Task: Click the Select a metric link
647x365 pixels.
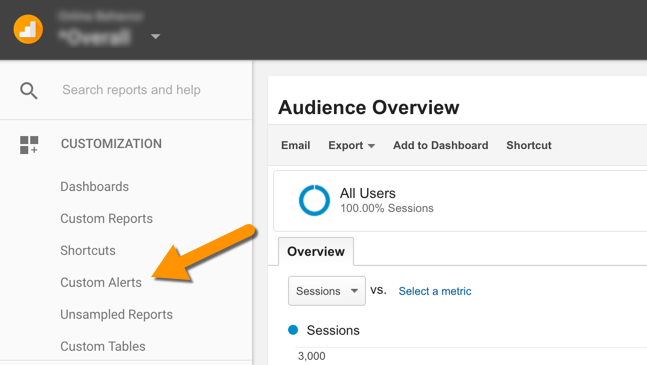Action: click(x=435, y=291)
